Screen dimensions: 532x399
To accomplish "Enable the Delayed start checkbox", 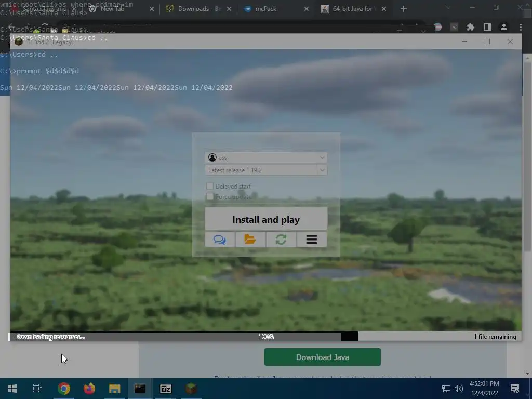I will pyautogui.click(x=210, y=186).
